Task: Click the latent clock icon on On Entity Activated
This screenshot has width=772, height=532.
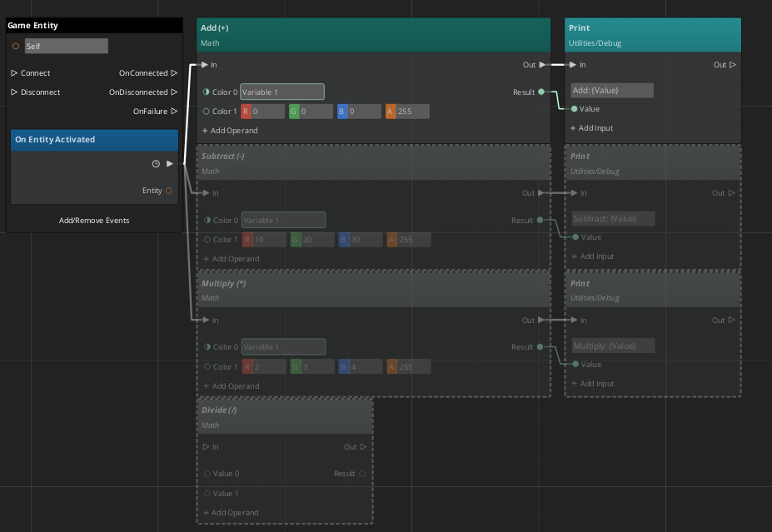Action: click(156, 163)
